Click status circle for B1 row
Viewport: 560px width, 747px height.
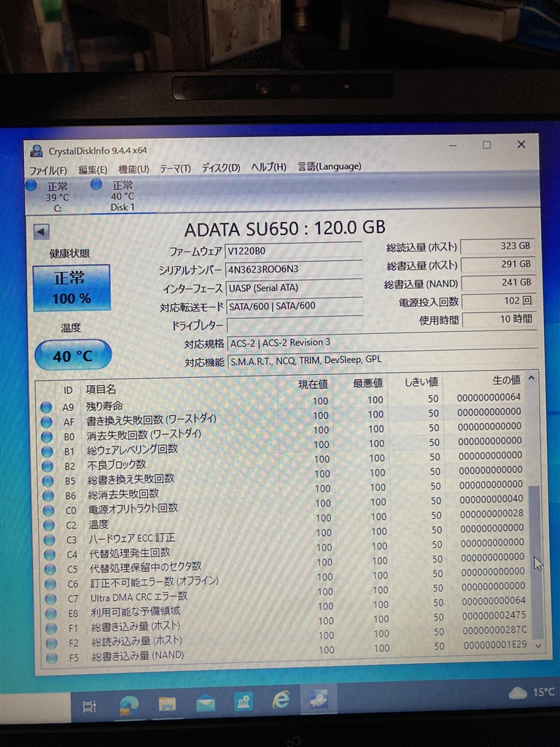coord(47,452)
